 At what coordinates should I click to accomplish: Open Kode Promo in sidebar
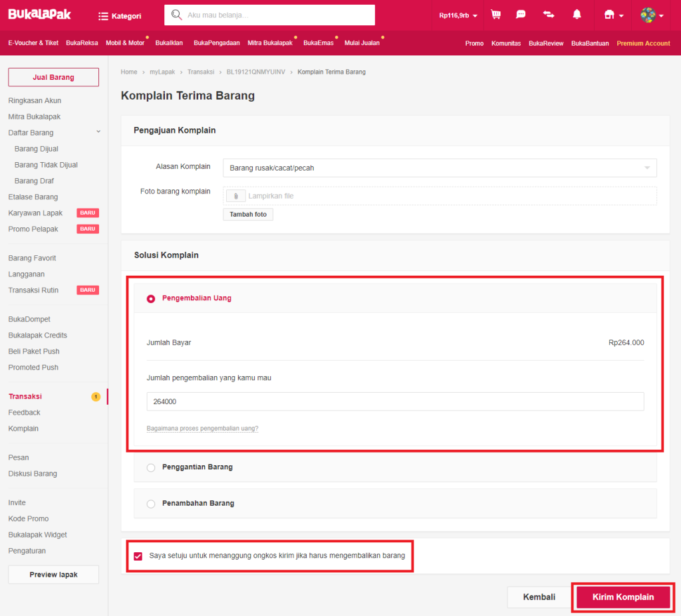coord(28,519)
